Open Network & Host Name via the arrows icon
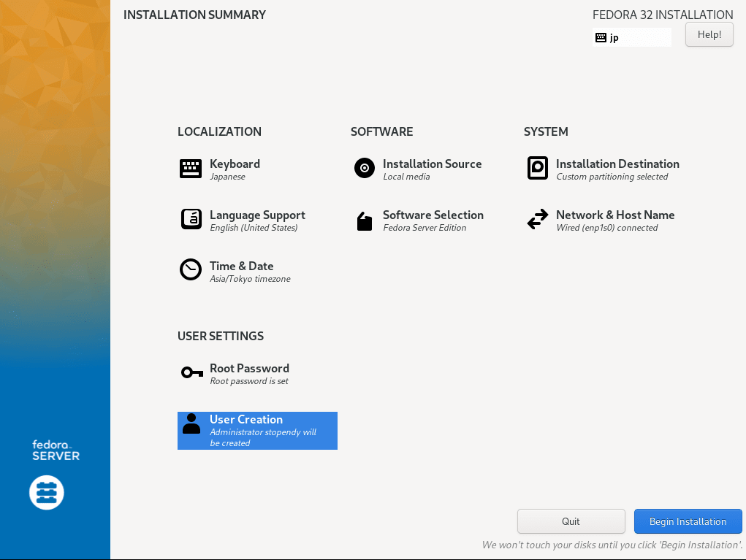 [537, 219]
